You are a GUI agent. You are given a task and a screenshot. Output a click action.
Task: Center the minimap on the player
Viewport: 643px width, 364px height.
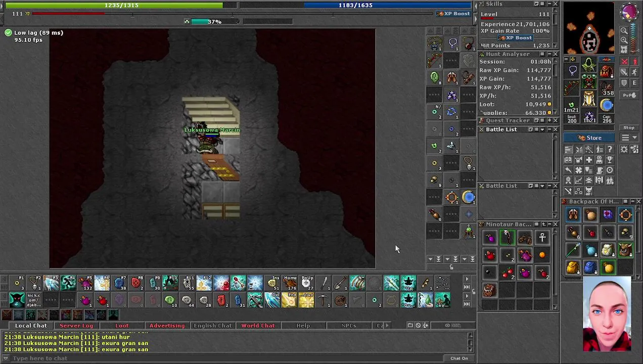click(624, 50)
